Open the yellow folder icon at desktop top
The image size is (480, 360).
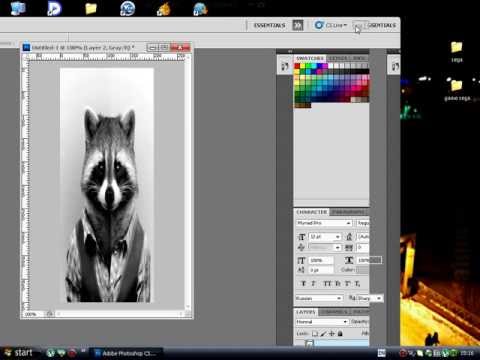[91, 8]
